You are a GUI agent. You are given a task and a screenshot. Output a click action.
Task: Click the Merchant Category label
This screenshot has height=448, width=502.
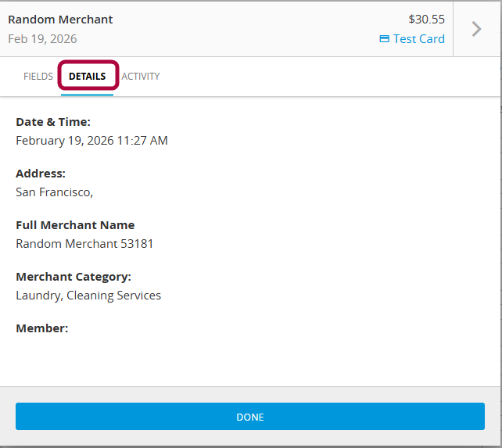74,277
